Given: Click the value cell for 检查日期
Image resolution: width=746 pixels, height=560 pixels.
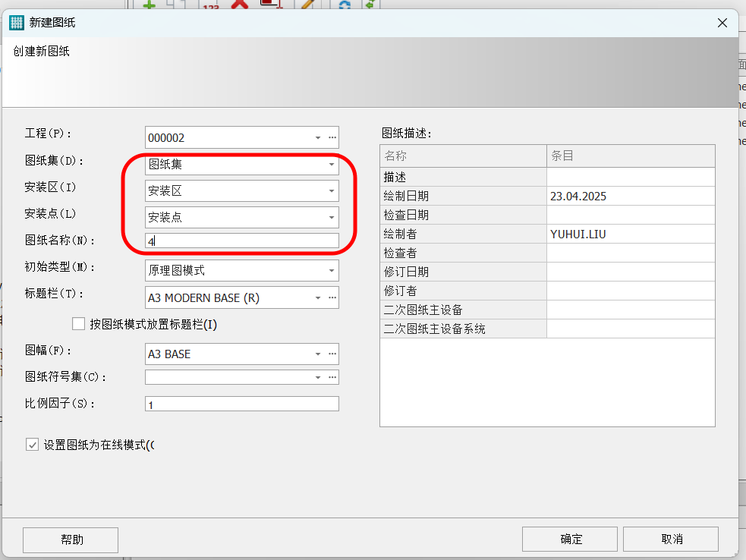Looking at the screenshot, I should pyautogui.click(x=631, y=215).
